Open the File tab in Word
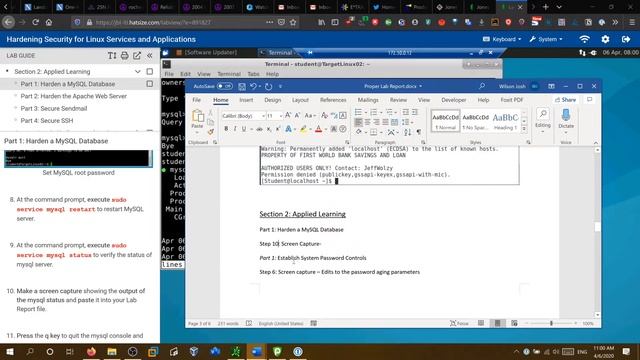This screenshot has width=640, height=360. (x=196, y=100)
